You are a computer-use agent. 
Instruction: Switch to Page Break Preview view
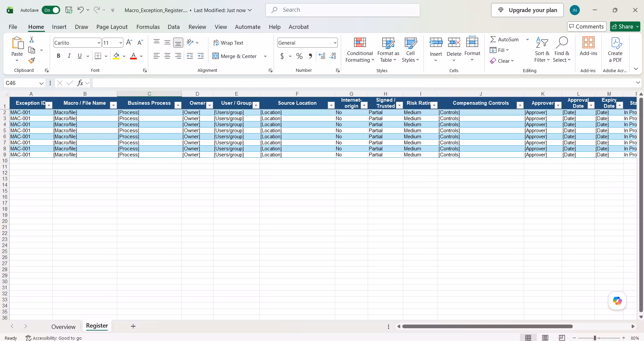click(562, 338)
